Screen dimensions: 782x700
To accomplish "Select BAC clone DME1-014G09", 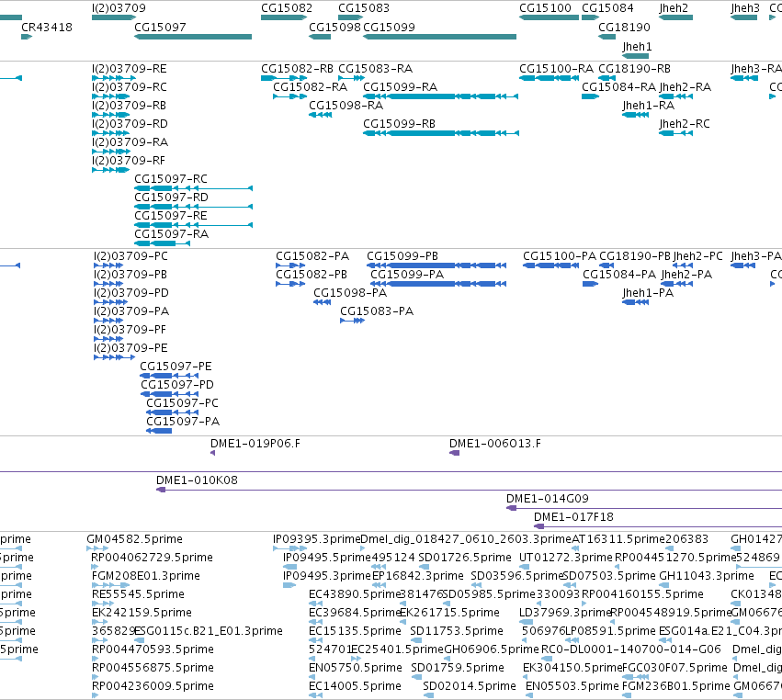I will coord(548,499).
